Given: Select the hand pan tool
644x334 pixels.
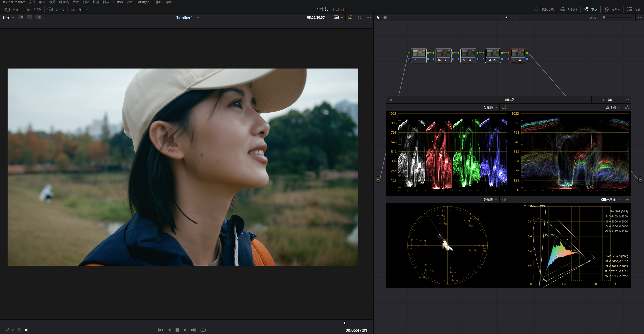Looking at the screenshot, I should pyautogui.click(x=385, y=17).
